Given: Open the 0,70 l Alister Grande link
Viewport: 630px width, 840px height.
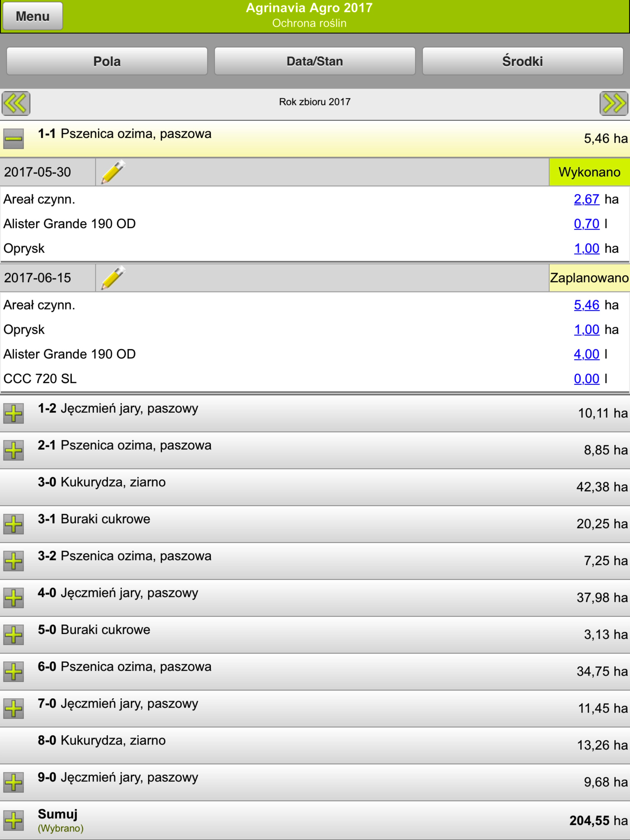Looking at the screenshot, I should click(586, 224).
